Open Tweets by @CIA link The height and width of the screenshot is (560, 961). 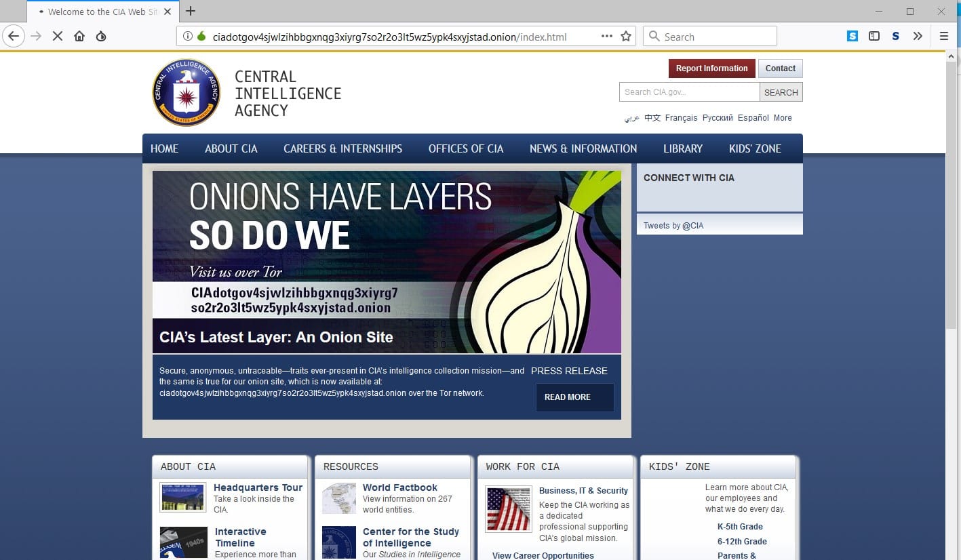point(673,226)
